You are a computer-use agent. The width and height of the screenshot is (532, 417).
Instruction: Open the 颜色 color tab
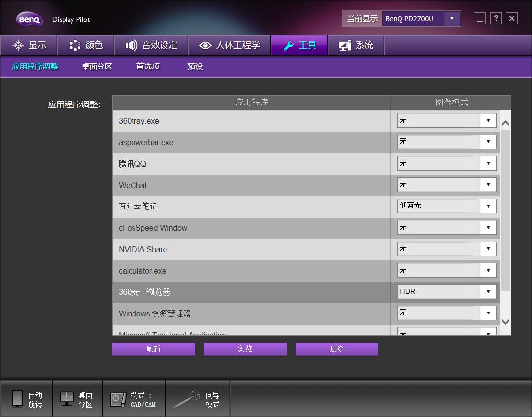click(86, 45)
